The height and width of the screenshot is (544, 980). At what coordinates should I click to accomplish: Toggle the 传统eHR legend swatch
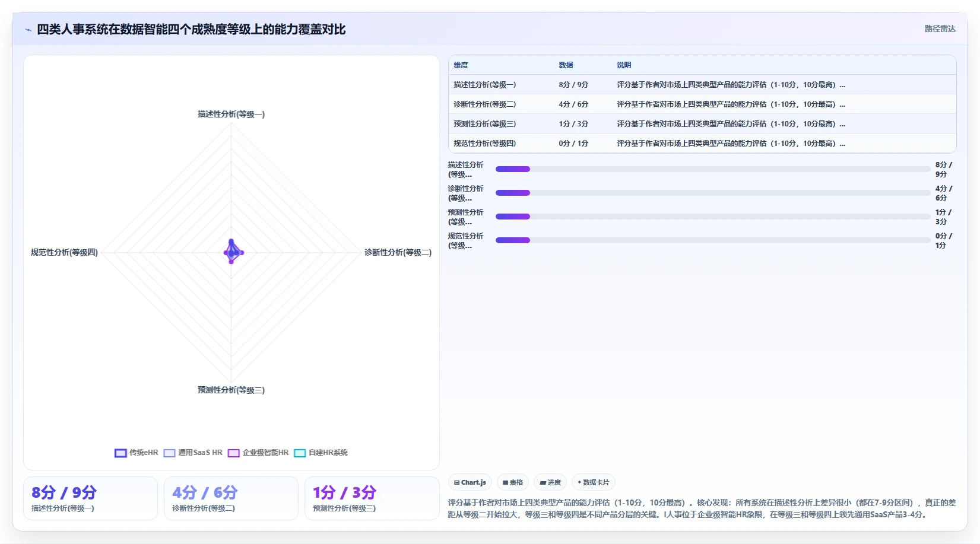pos(120,453)
